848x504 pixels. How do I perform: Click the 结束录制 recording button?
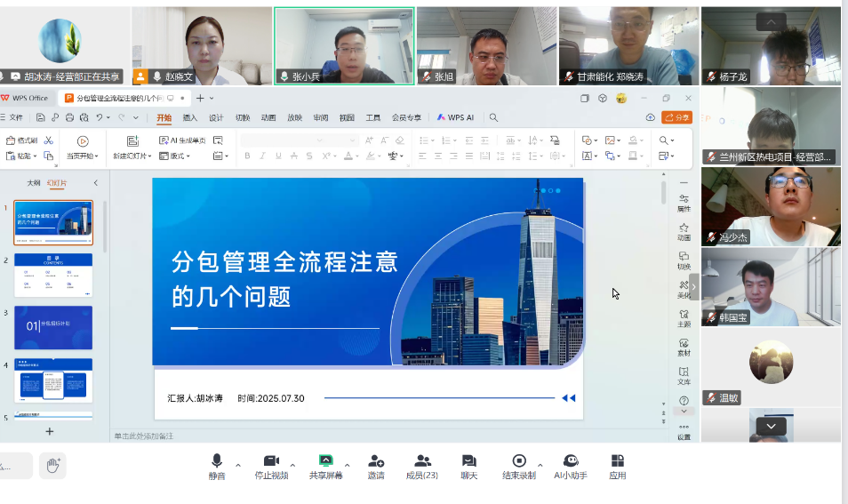tap(519, 466)
